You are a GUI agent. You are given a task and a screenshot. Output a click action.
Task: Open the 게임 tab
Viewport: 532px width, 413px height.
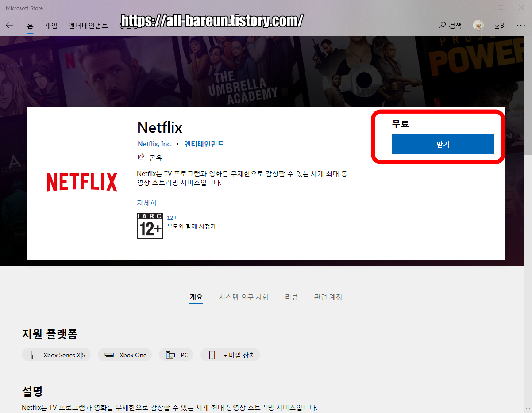(51, 25)
